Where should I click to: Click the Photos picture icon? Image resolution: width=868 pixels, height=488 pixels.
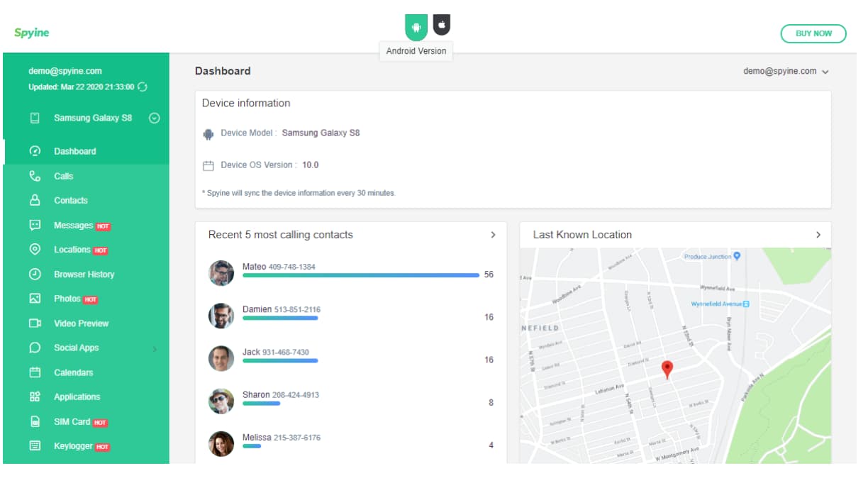pyautogui.click(x=35, y=299)
